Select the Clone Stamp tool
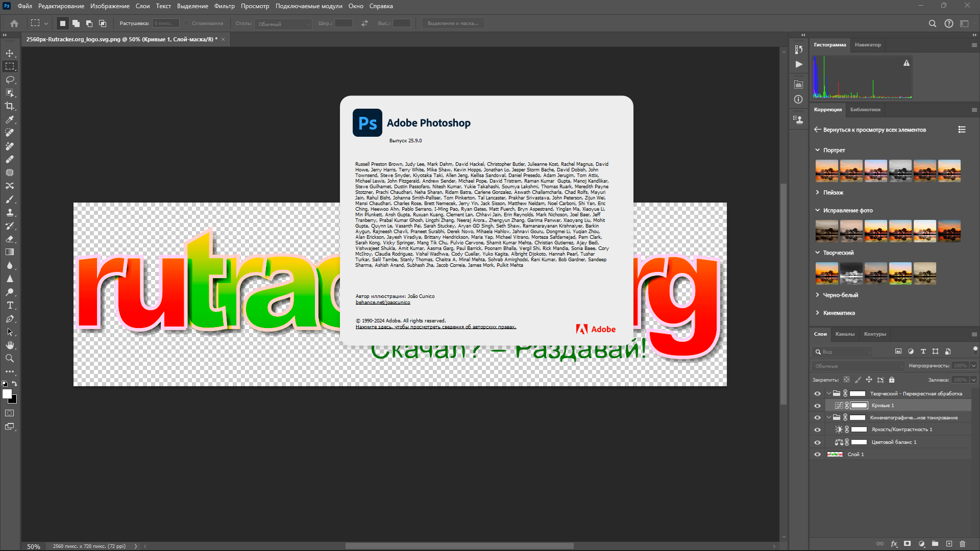 coord(10,212)
